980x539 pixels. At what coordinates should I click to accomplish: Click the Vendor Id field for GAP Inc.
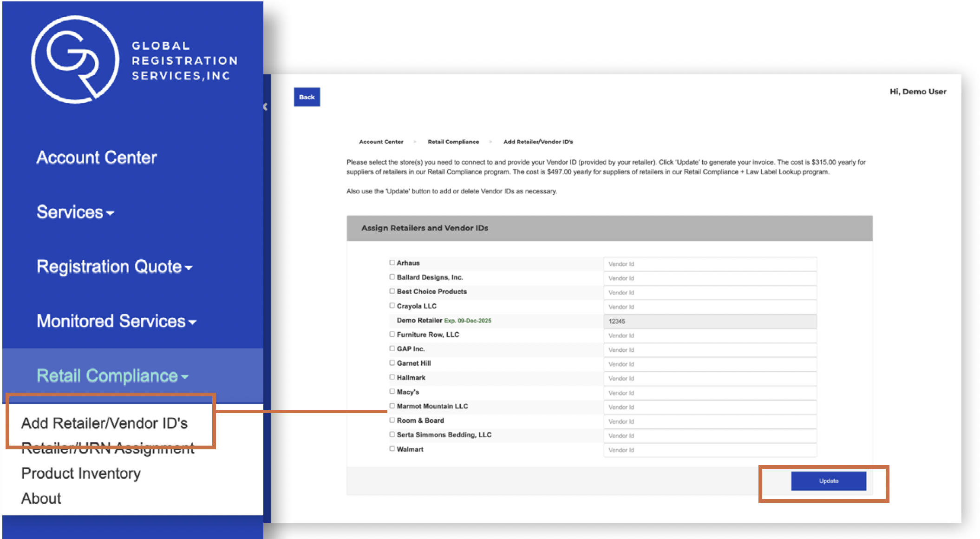(x=709, y=350)
